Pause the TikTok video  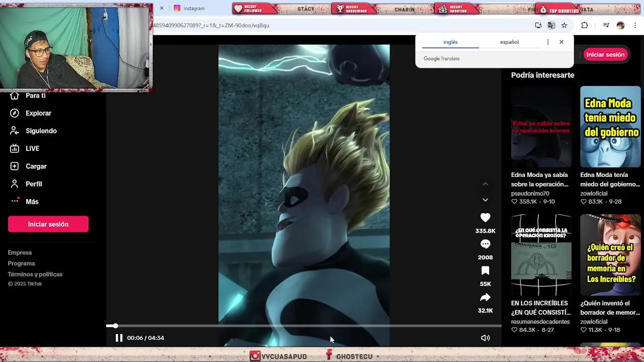coord(119,338)
